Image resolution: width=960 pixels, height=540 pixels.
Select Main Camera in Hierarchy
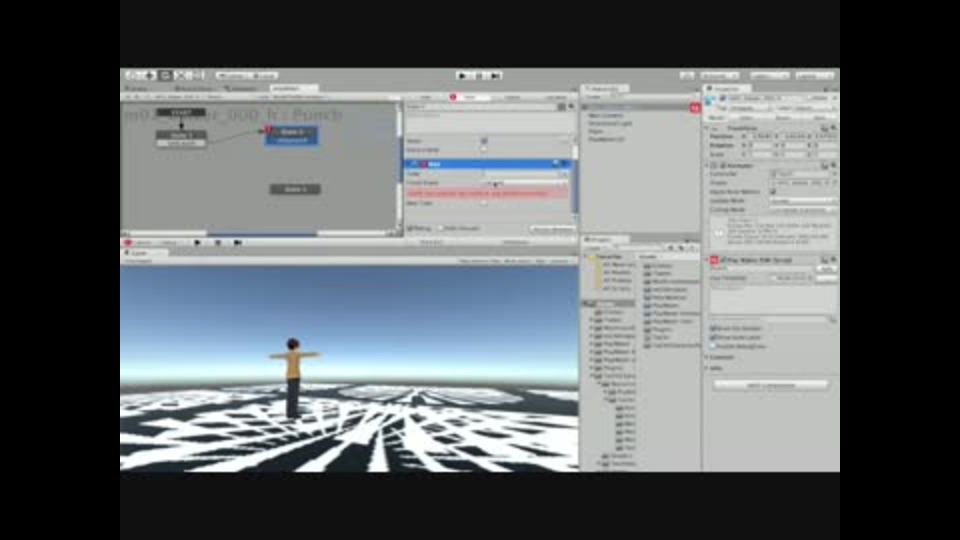[606, 115]
